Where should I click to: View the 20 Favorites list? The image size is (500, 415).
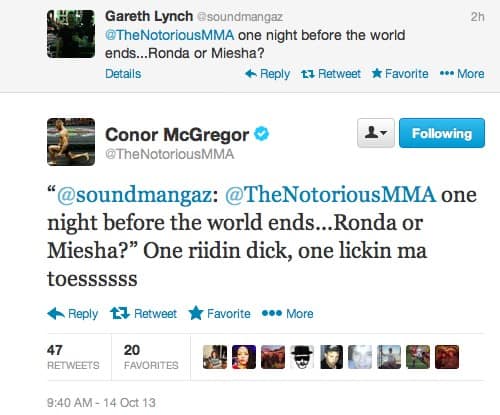point(151,357)
